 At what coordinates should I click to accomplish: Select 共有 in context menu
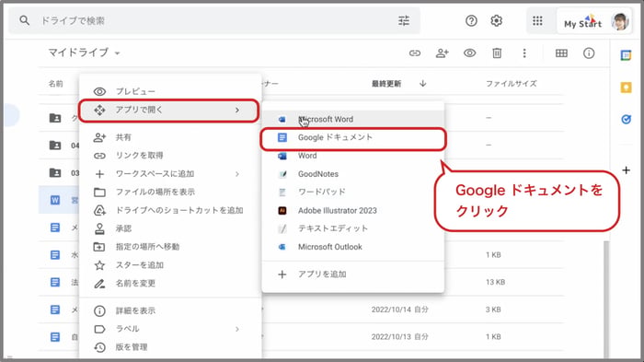click(170, 137)
